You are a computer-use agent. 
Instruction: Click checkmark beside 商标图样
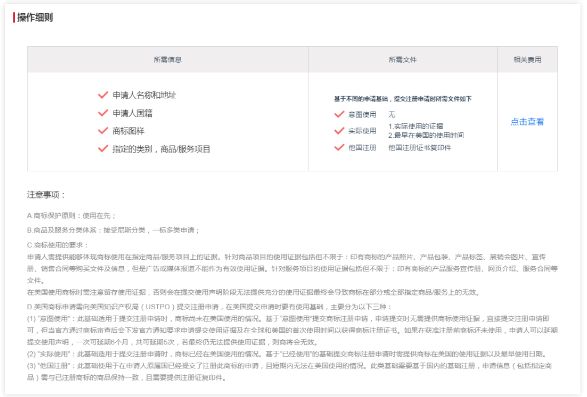[x=103, y=131]
